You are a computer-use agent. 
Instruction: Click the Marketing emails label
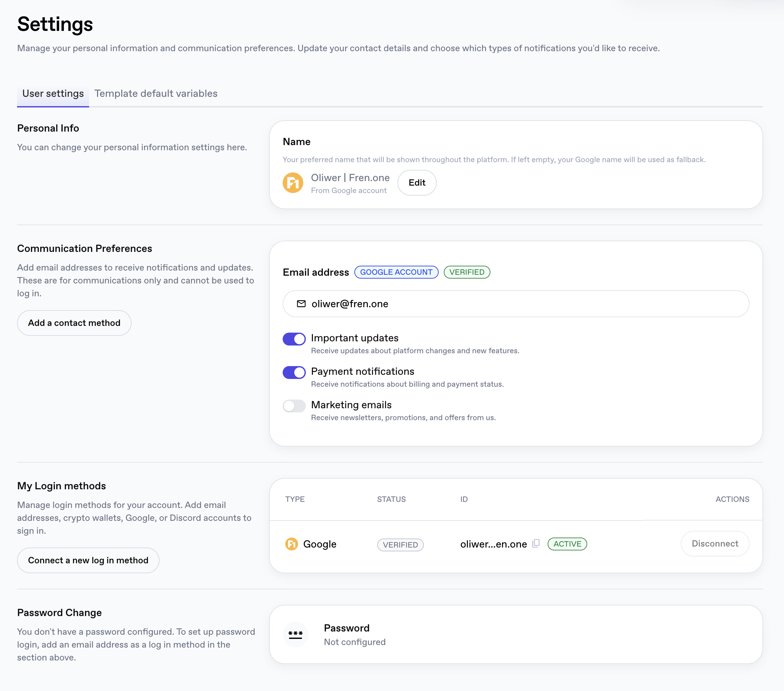(351, 405)
